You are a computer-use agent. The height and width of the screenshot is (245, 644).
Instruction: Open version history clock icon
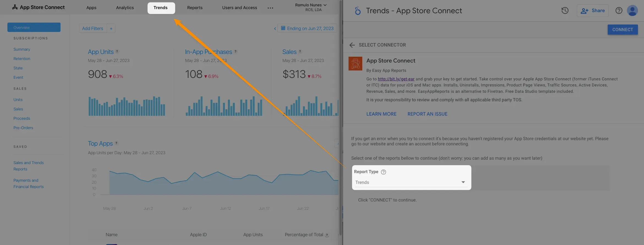click(x=565, y=10)
